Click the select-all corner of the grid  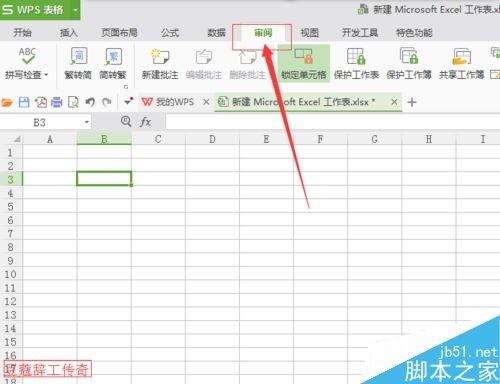click(x=12, y=139)
